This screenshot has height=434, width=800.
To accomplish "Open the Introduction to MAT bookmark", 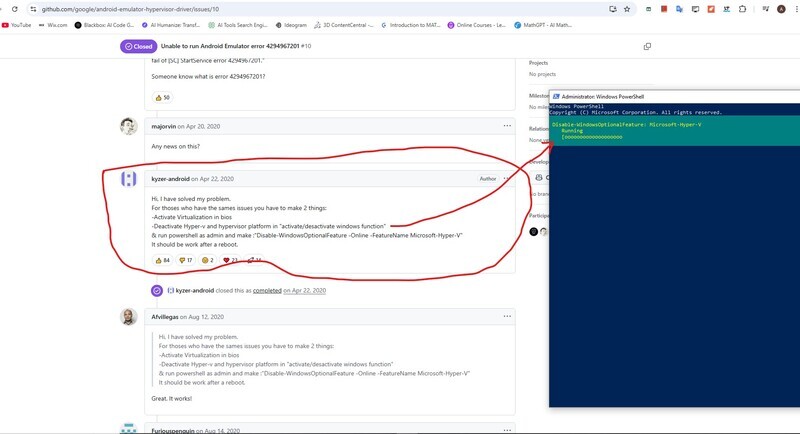I will tap(411, 25).
